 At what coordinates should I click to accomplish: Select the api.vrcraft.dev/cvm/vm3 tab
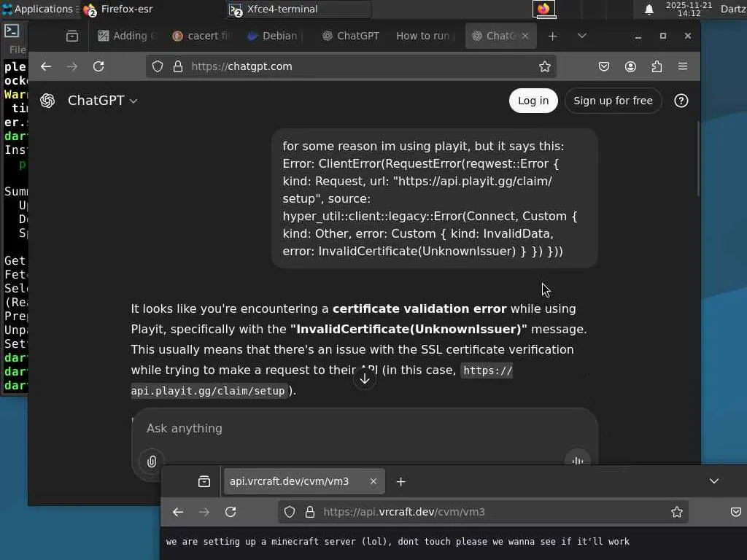tap(304, 481)
